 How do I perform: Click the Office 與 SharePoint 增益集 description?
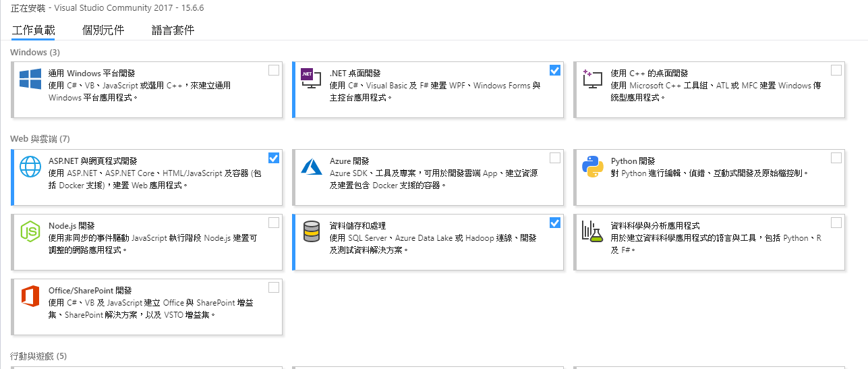[151, 309]
